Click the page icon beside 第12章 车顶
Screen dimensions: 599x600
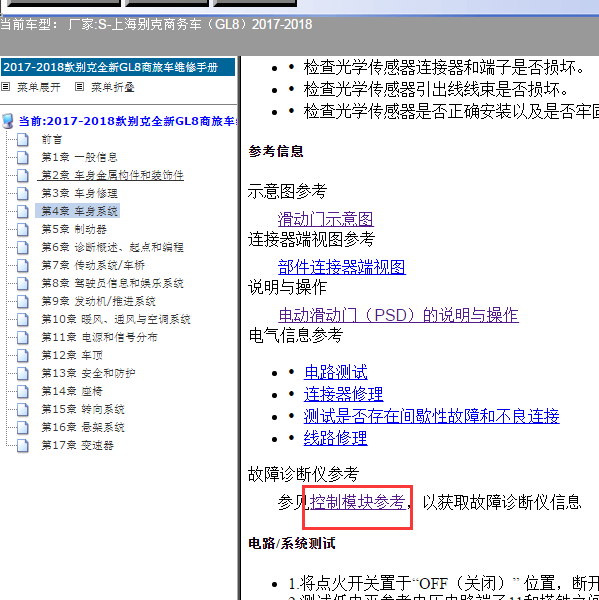click(x=23, y=355)
